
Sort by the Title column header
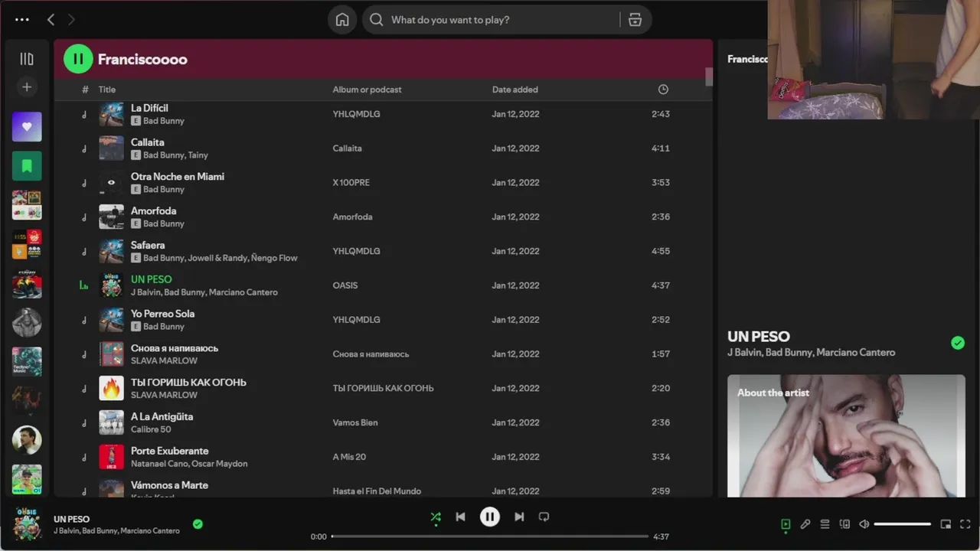point(106,90)
